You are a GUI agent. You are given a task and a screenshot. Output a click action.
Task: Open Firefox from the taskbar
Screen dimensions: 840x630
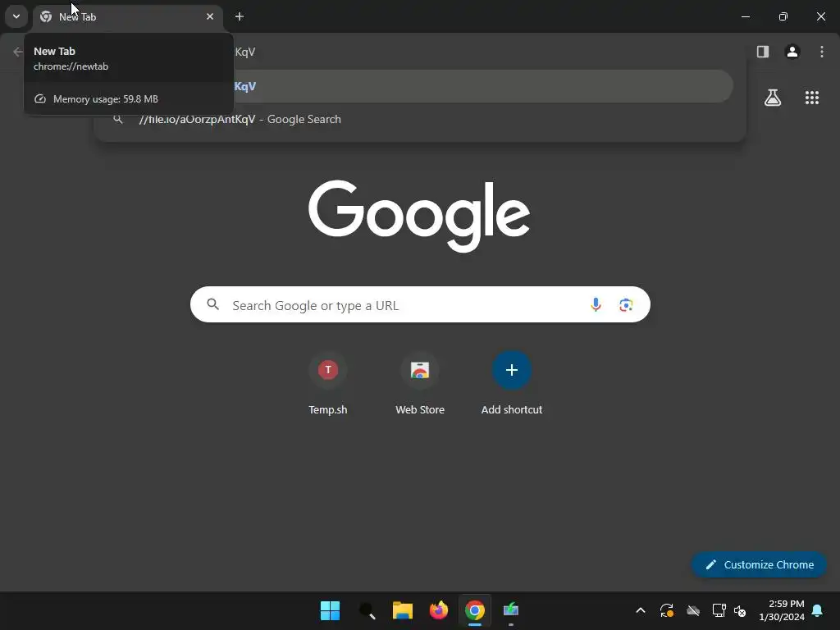click(439, 610)
